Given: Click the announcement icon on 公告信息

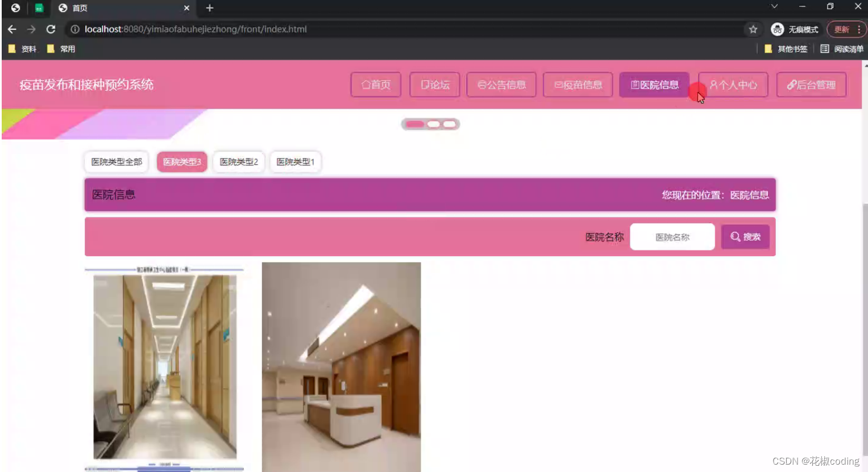Looking at the screenshot, I should (482, 85).
